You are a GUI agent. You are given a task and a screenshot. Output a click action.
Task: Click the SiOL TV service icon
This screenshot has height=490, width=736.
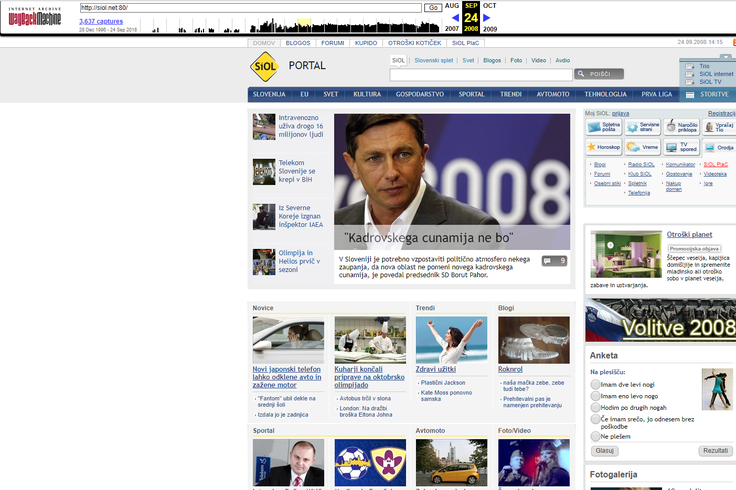point(690,82)
